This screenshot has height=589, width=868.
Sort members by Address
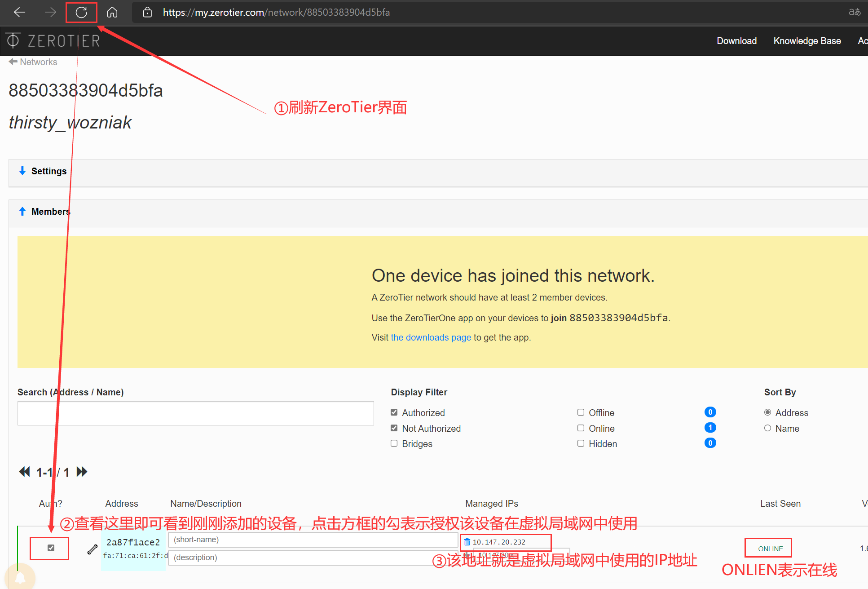click(767, 412)
